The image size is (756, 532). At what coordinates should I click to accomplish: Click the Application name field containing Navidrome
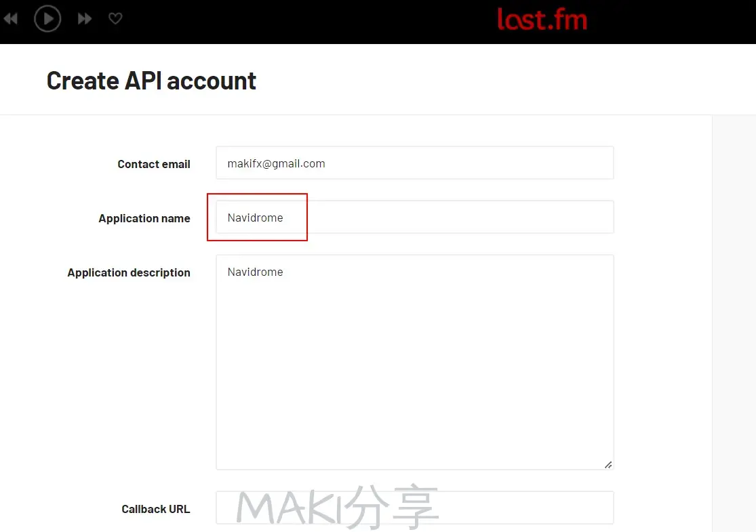tap(415, 218)
